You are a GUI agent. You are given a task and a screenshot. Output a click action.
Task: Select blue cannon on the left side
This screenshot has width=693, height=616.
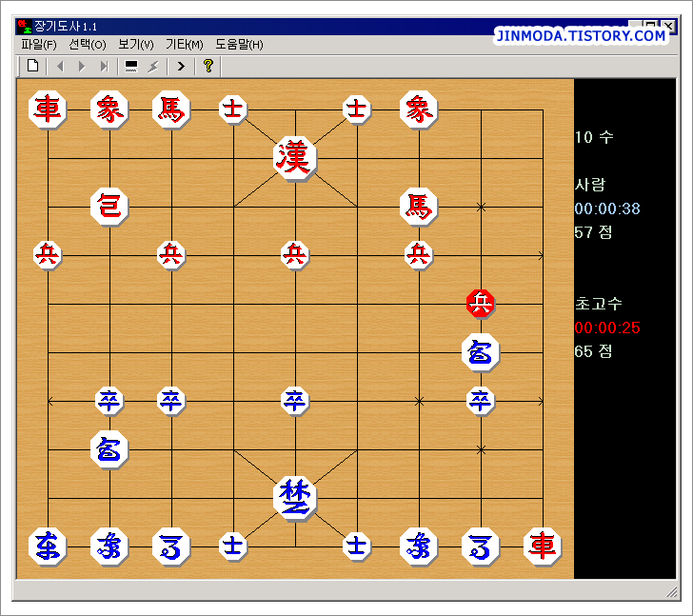(x=109, y=449)
